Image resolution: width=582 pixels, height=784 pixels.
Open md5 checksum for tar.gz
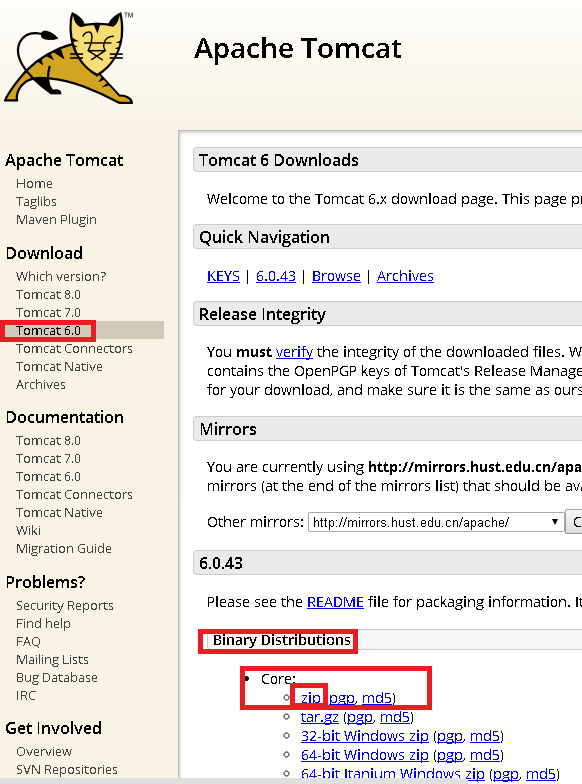pos(394,717)
